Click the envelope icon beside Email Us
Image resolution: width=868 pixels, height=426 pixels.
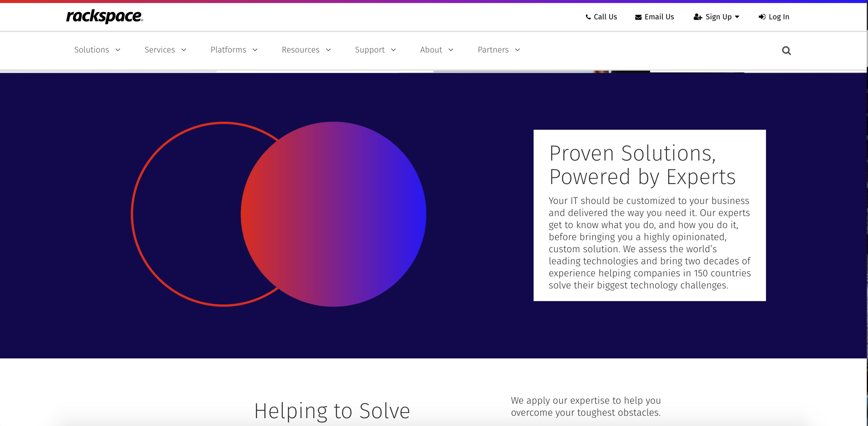pyautogui.click(x=638, y=16)
